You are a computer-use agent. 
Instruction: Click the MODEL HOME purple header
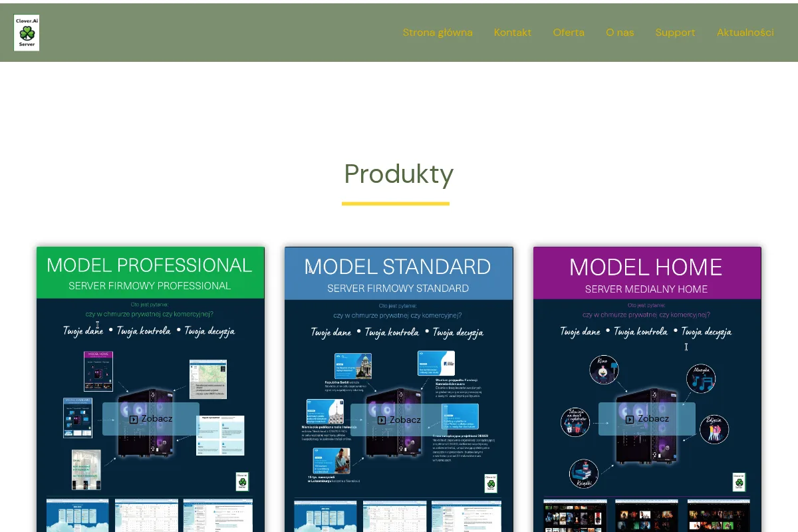pos(647,273)
